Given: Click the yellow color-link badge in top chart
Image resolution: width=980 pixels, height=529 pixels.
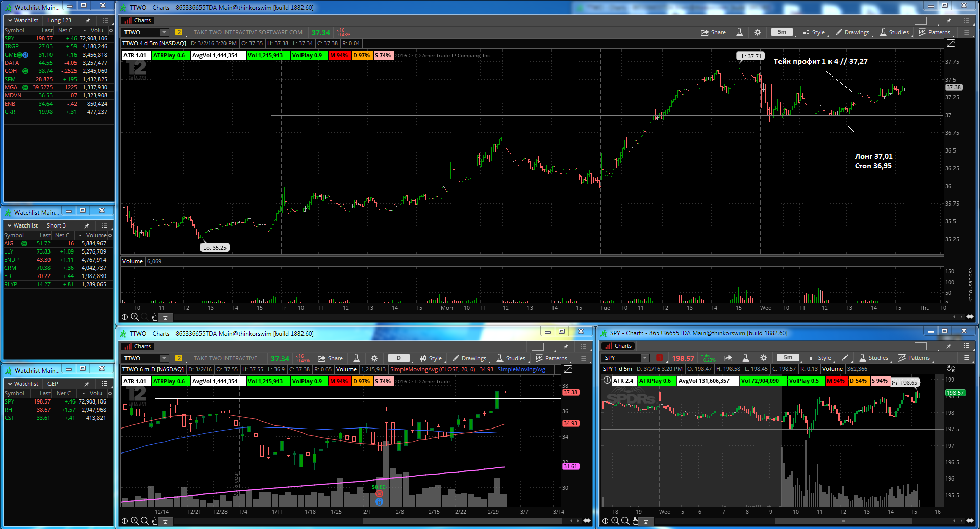Looking at the screenshot, I should tap(179, 32).
